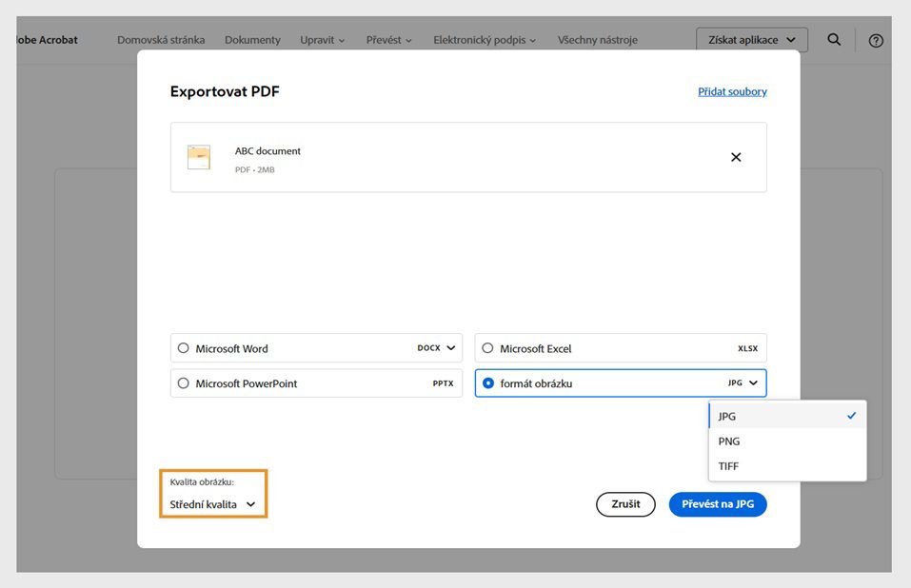Click the Převést na JPG button

[718, 504]
